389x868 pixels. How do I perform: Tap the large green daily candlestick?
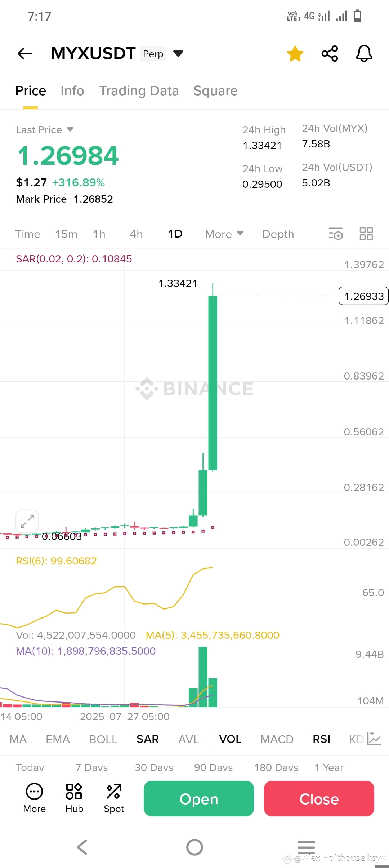pos(213,383)
